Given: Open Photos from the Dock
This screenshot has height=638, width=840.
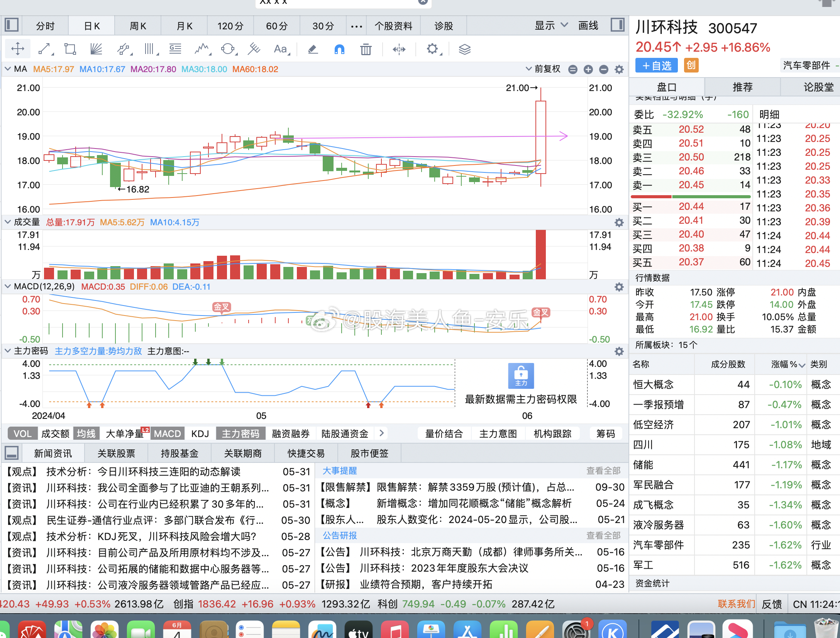Looking at the screenshot, I should [104, 630].
